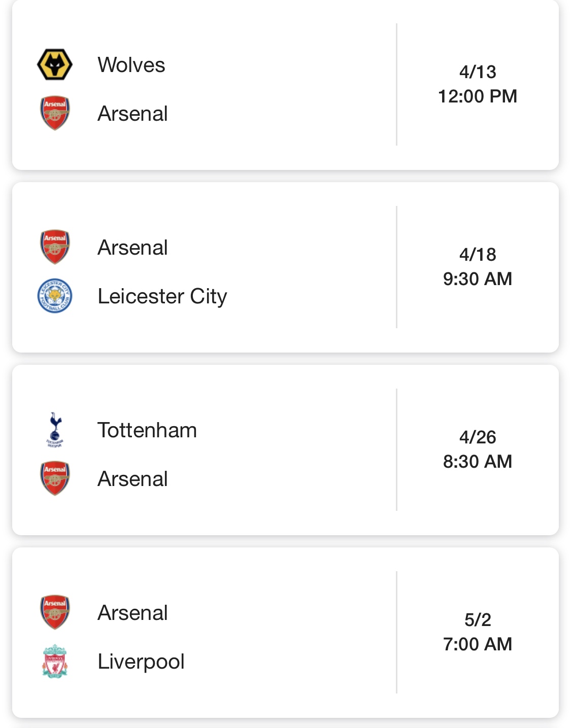Select Arsenal name above Liverpool

[132, 613]
